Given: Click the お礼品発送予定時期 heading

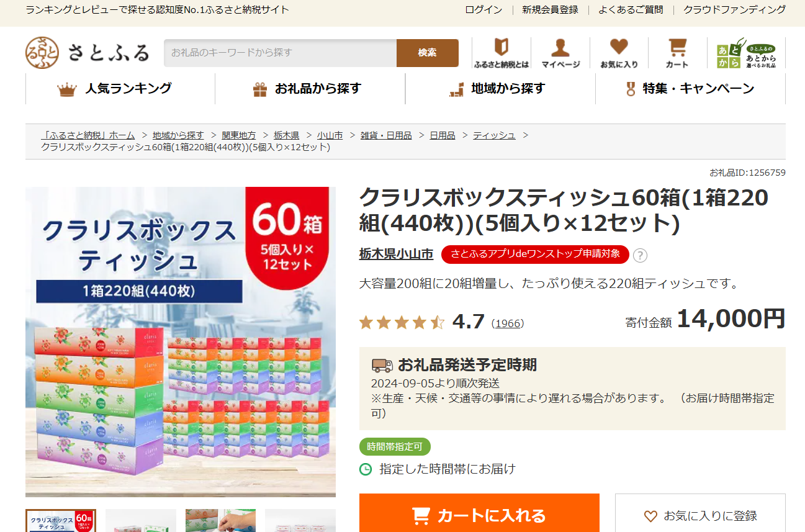Looking at the screenshot, I should 467,364.
